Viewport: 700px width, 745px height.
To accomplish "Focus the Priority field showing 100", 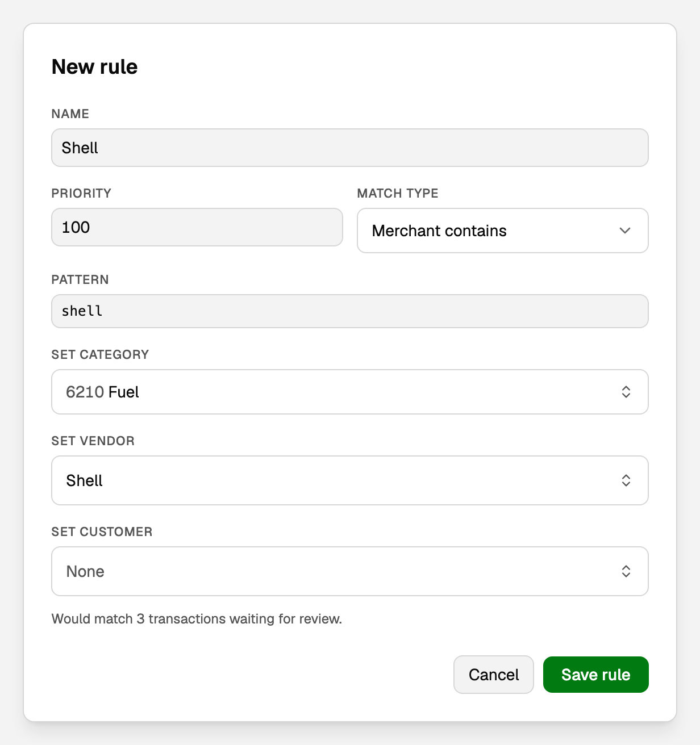I will coord(197,227).
